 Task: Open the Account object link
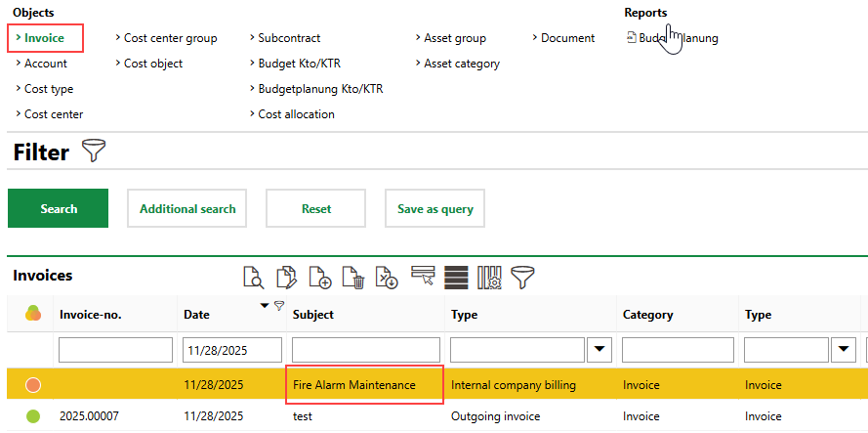(45, 64)
